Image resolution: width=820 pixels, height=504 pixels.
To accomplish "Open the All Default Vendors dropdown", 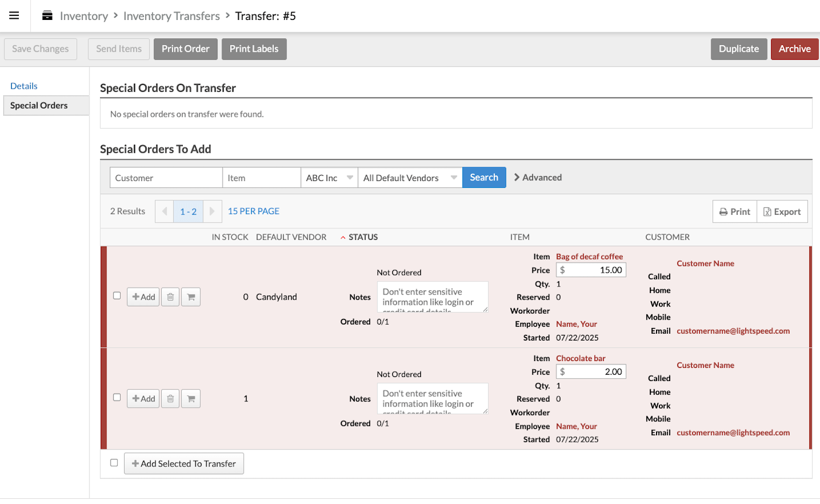I will pyautogui.click(x=410, y=178).
